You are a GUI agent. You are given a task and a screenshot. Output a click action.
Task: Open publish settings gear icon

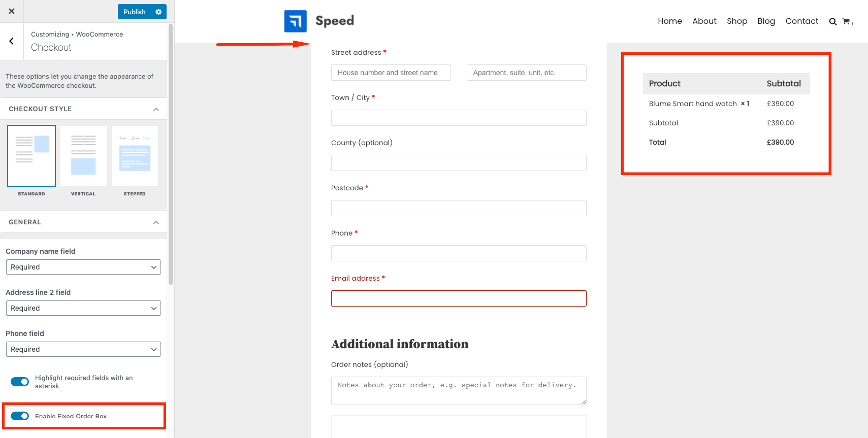(158, 12)
